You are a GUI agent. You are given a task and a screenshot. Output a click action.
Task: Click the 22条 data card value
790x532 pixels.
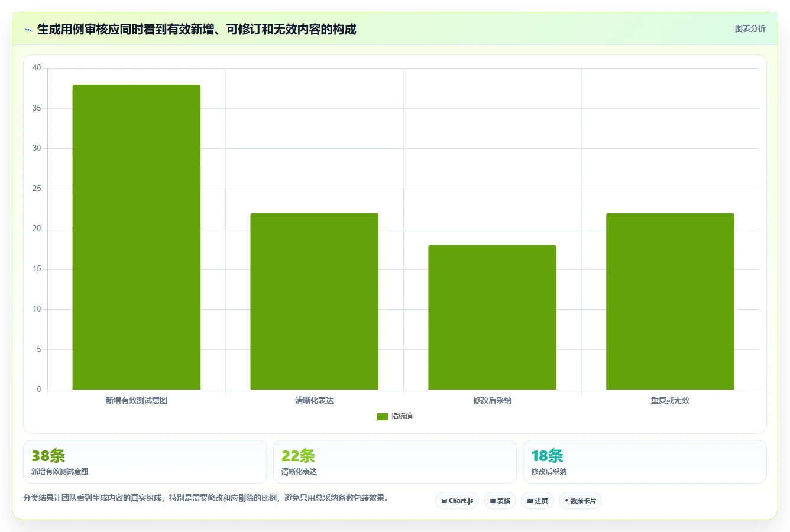point(298,456)
